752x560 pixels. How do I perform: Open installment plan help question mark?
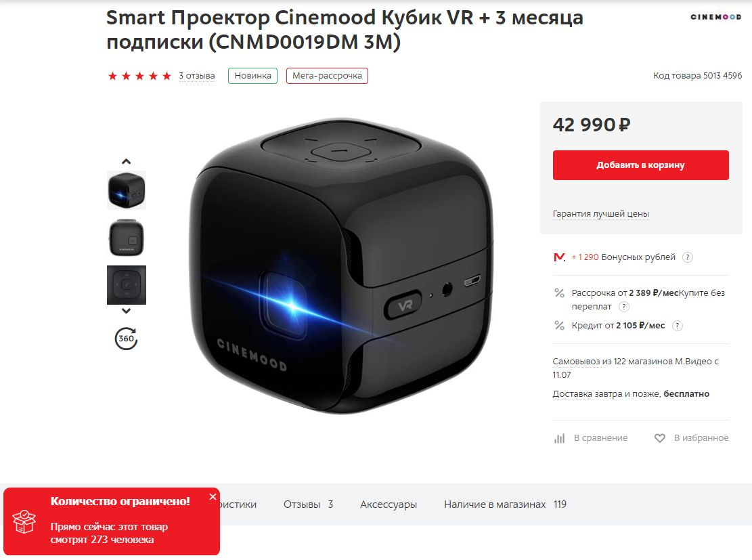(624, 307)
